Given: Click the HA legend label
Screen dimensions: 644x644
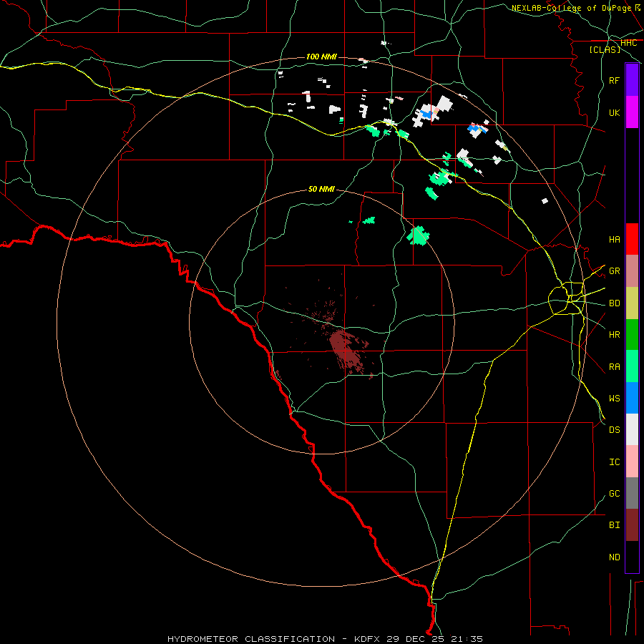Looking at the screenshot, I should pyautogui.click(x=614, y=239).
